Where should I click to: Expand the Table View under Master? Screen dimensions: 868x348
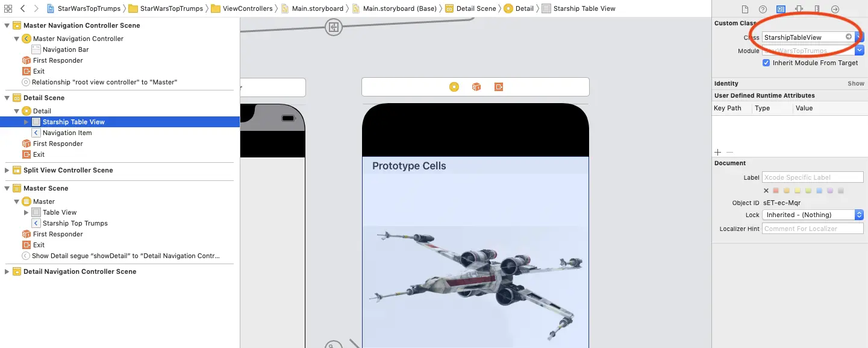[x=27, y=212]
